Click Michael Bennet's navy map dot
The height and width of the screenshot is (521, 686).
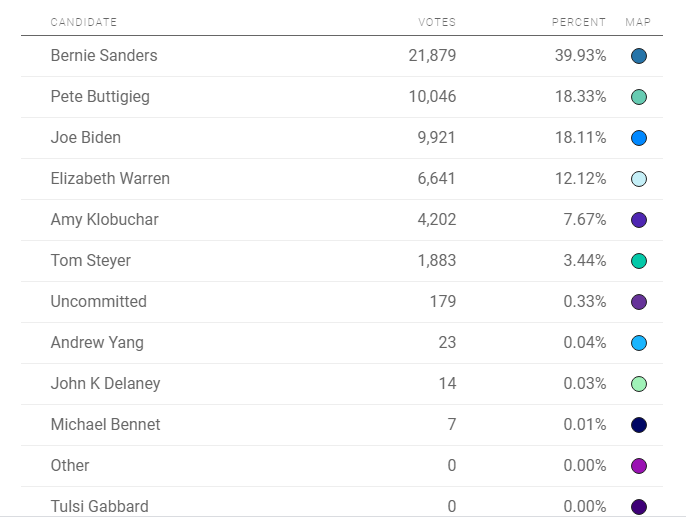point(639,425)
